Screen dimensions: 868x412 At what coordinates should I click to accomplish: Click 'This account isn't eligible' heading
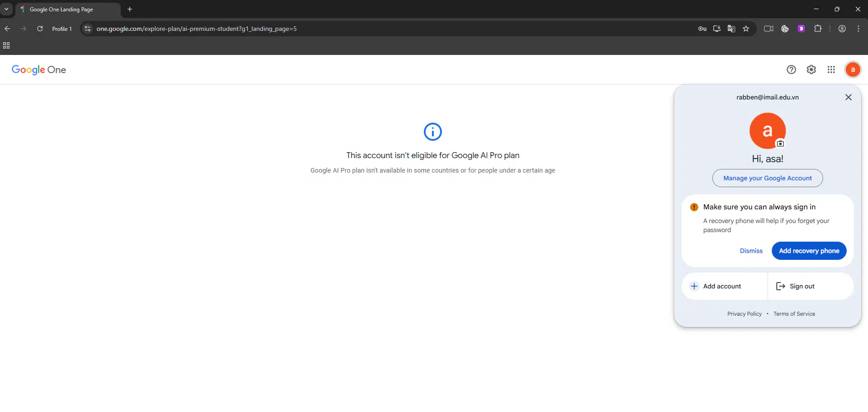click(x=433, y=155)
